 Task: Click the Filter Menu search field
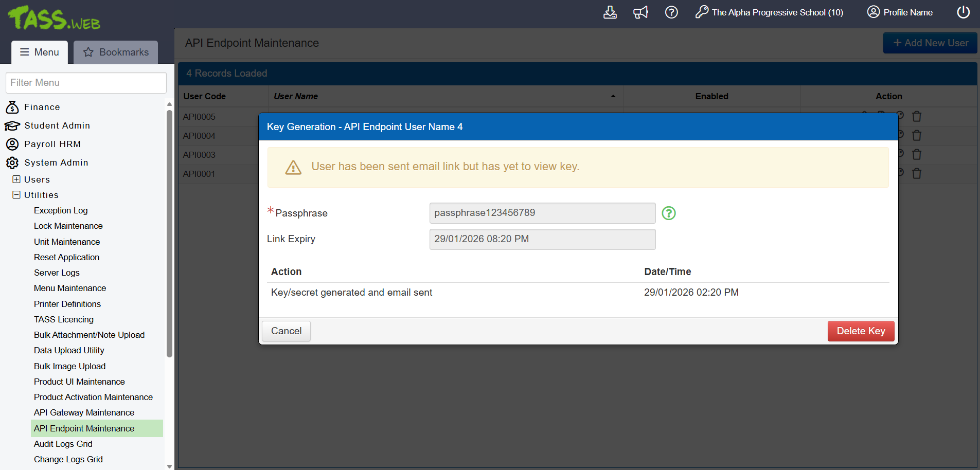[86, 83]
